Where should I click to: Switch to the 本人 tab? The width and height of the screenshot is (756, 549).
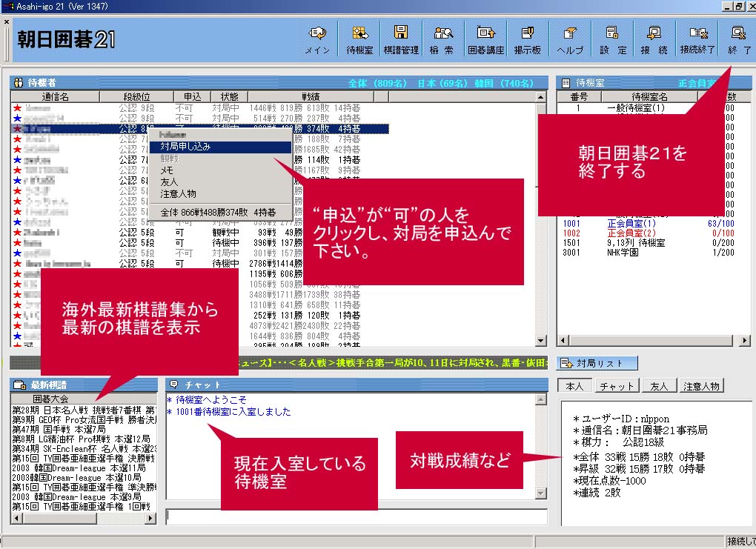574,386
